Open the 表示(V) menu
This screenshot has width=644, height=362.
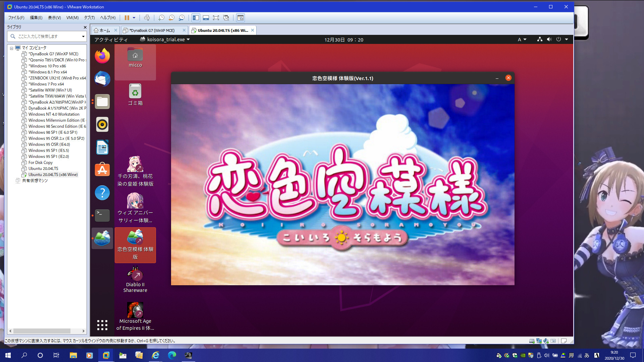pyautogui.click(x=54, y=18)
